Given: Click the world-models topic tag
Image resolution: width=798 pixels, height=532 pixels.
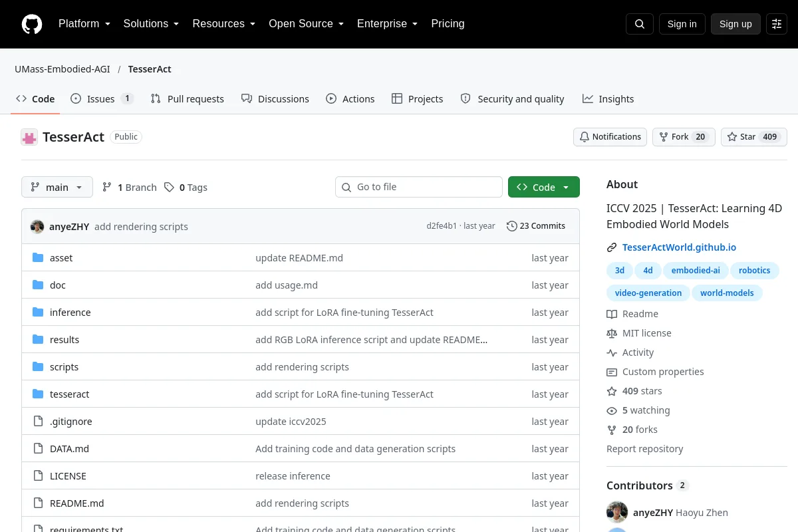Looking at the screenshot, I should click(727, 293).
